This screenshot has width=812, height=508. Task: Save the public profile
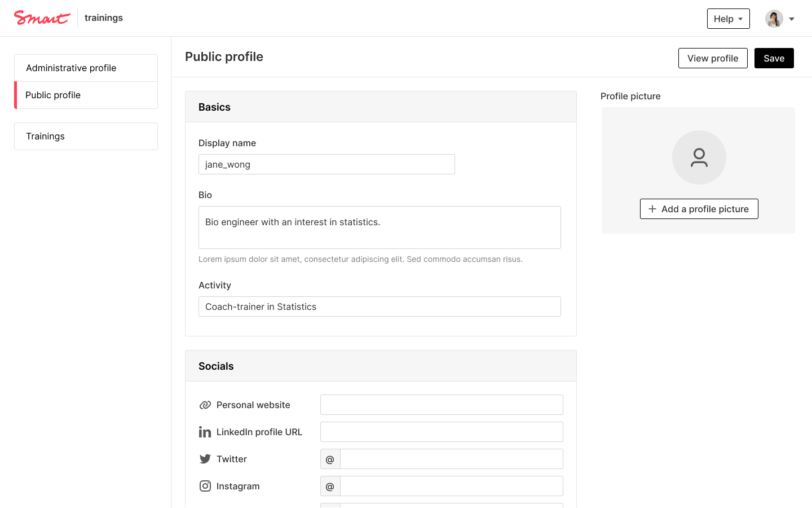point(774,58)
